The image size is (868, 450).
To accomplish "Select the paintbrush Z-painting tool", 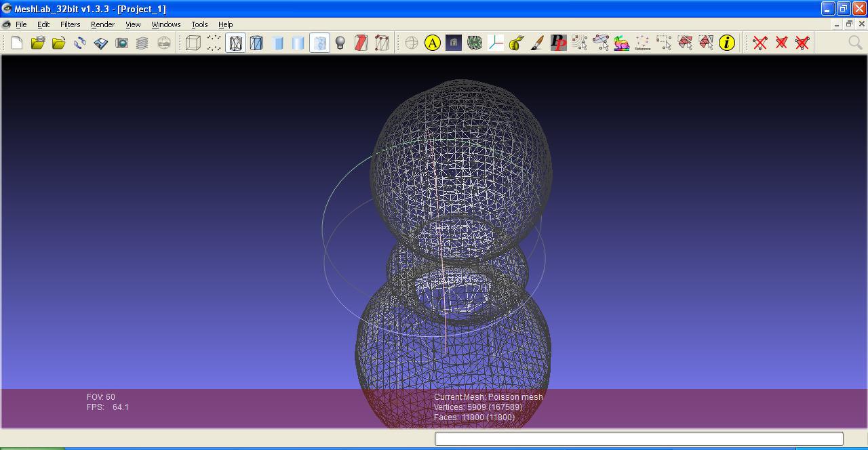I will (538, 43).
